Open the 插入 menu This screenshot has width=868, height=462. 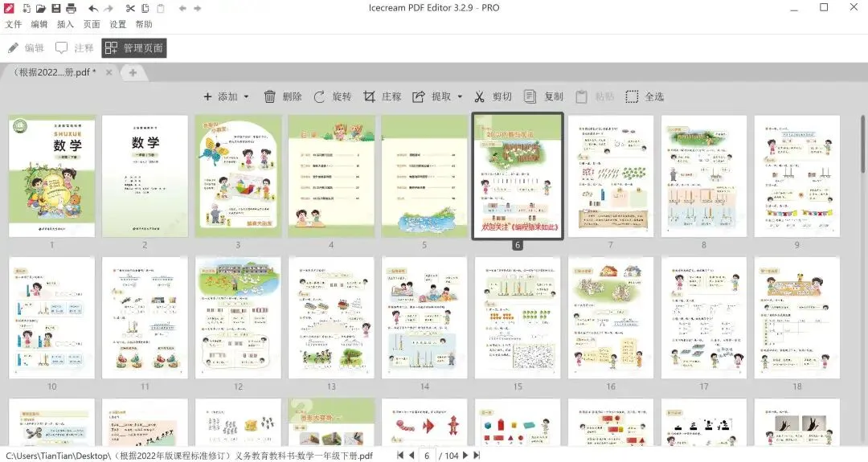65,24
